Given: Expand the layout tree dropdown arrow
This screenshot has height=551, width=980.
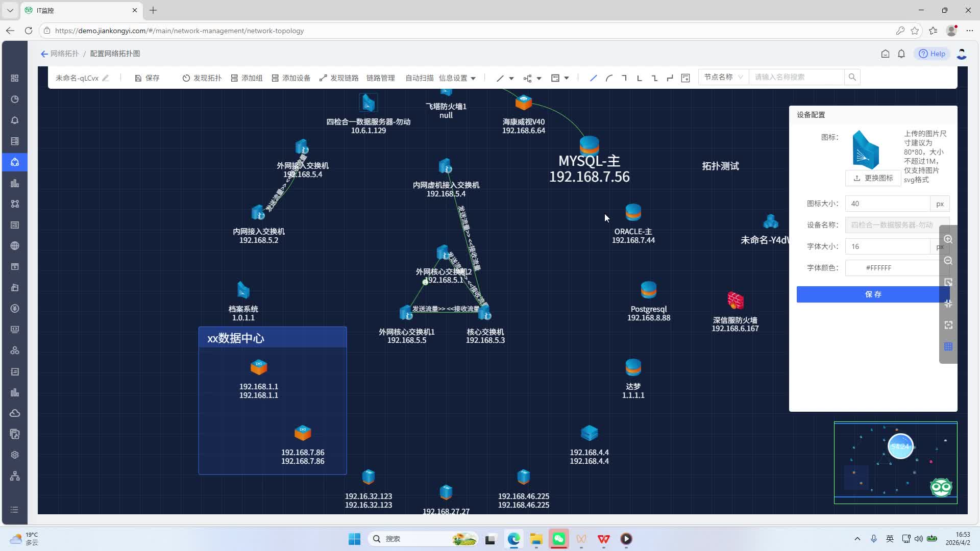Looking at the screenshot, I should (538, 78).
